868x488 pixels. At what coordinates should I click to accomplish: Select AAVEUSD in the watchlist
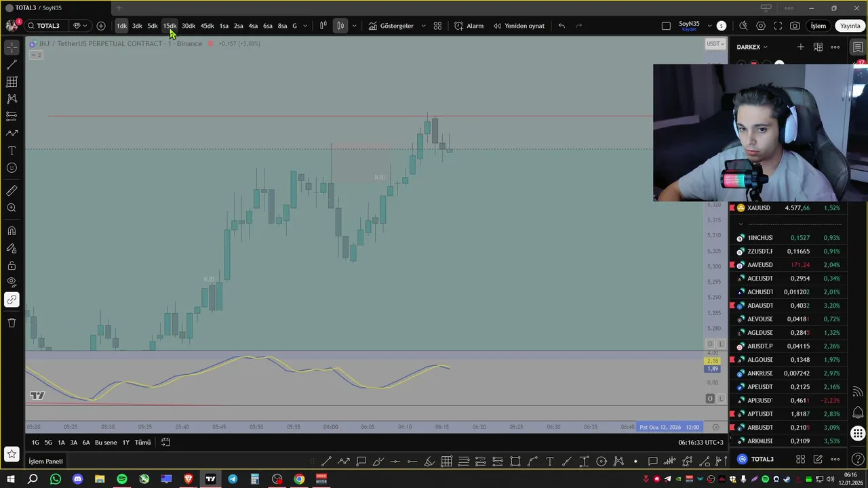[x=787, y=265]
